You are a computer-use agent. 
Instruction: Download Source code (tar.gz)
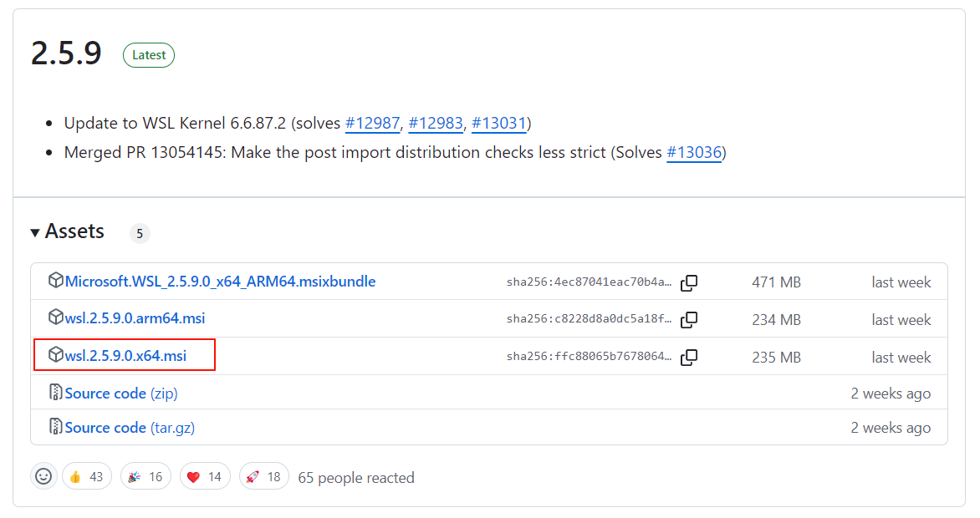[130, 428]
